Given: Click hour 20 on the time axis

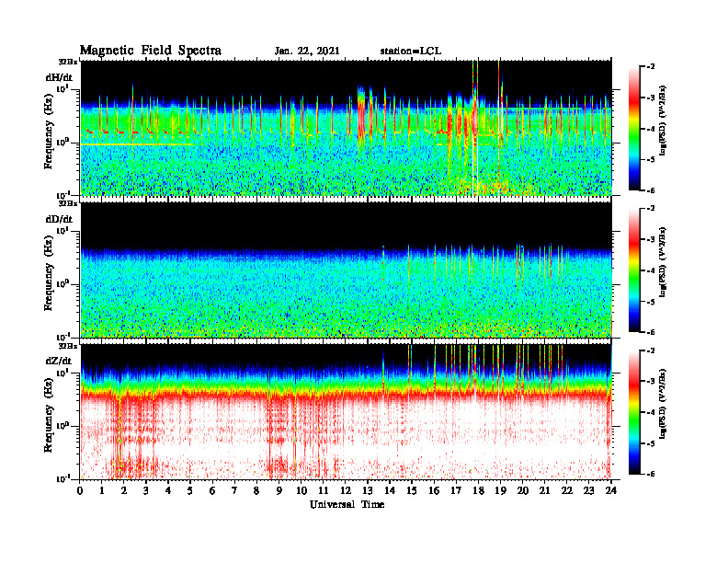Looking at the screenshot, I should (x=523, y=490).
